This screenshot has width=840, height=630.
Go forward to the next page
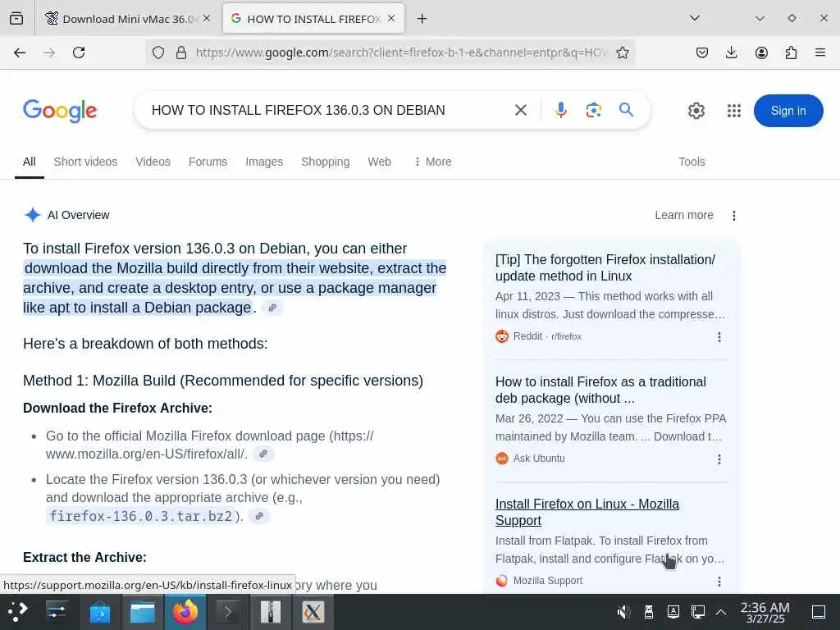pos(49,52)
